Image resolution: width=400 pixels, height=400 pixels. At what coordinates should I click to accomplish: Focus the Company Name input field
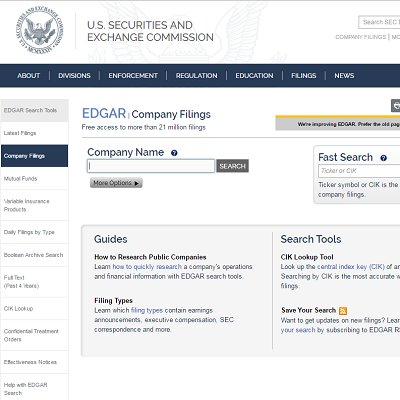pos(151,166)
